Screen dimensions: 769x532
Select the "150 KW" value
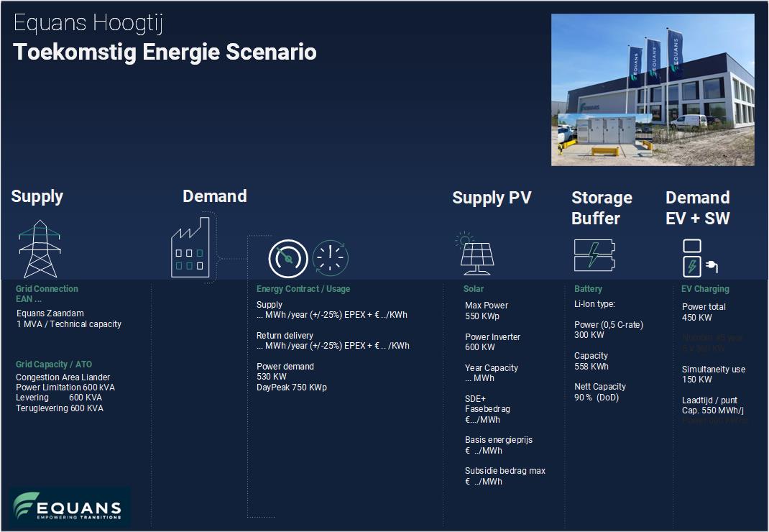pos(697,380)
